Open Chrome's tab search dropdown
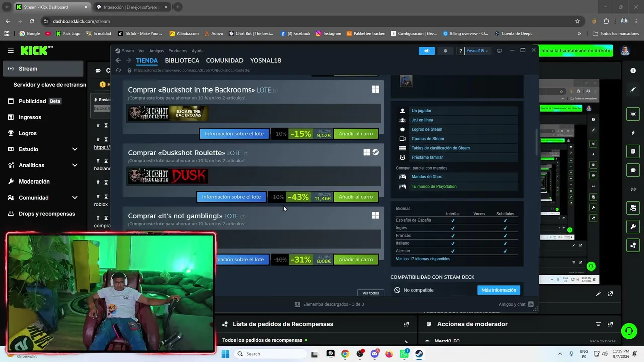 pos(7,7)
